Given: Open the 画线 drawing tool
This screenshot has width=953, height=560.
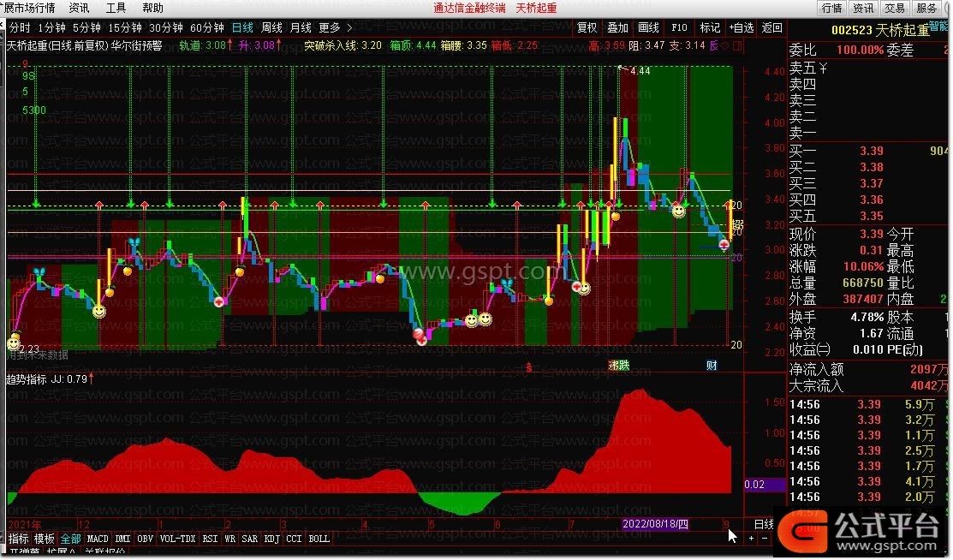Looking at the screenshot, I should (648, 27).
